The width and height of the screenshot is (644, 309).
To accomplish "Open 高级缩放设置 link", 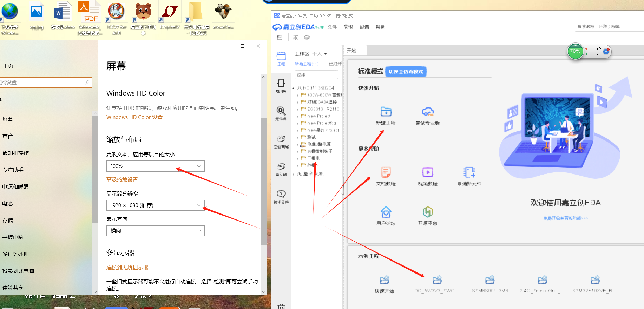I will click(x=122, y=180).
